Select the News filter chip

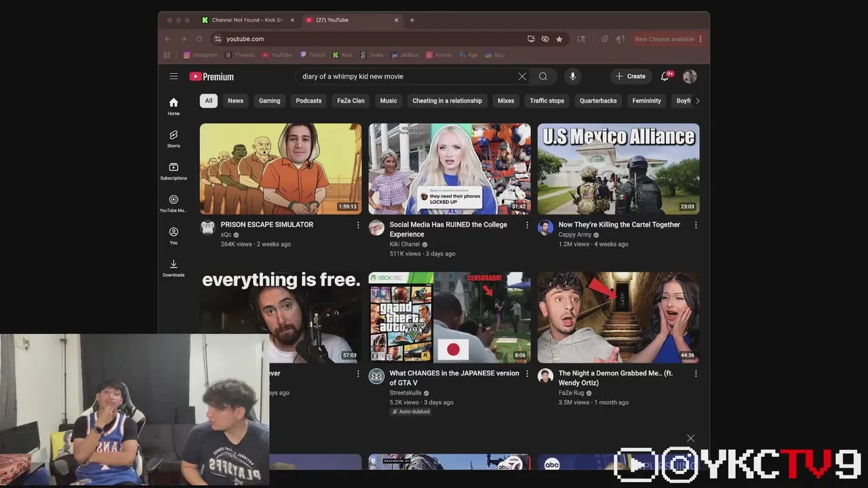tap(235, 101)
